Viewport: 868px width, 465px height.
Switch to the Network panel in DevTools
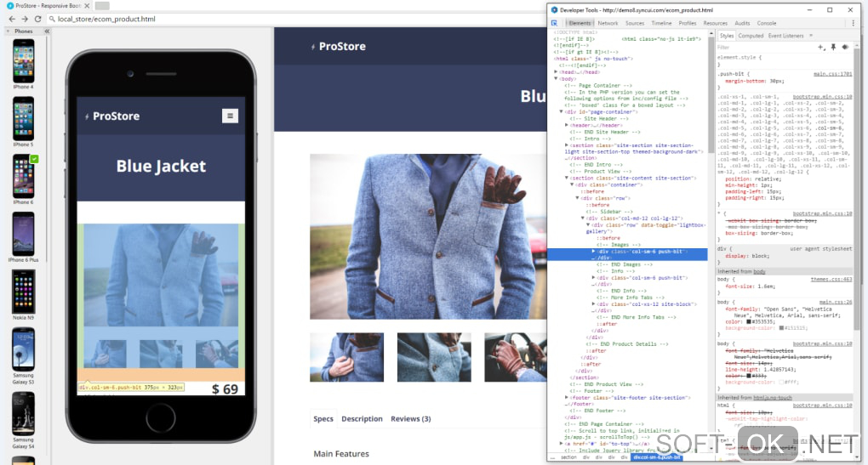coord(608,23)
